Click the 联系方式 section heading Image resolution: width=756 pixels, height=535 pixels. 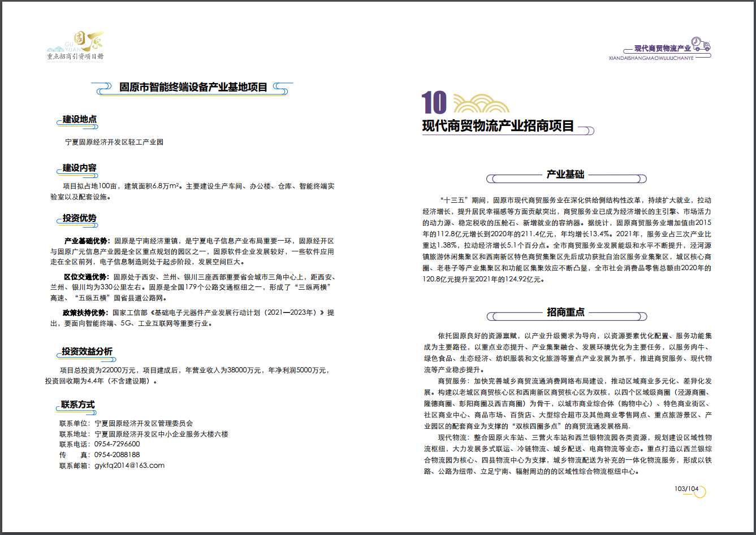click(x=78, y=404)
